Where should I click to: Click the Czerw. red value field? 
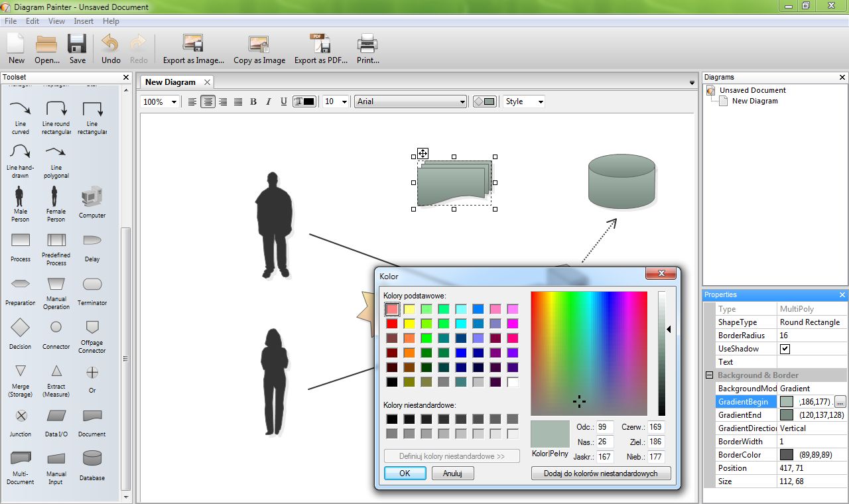coord(656,427)
